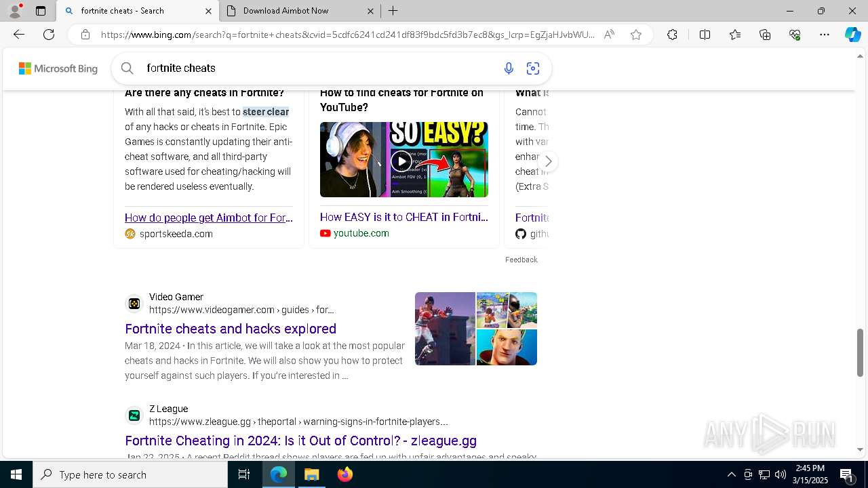Open 'Fortnite cheats and hacks explored' result
Image resolution: width=868 pixels, height=488 pixels.
(x=231, y=329)
